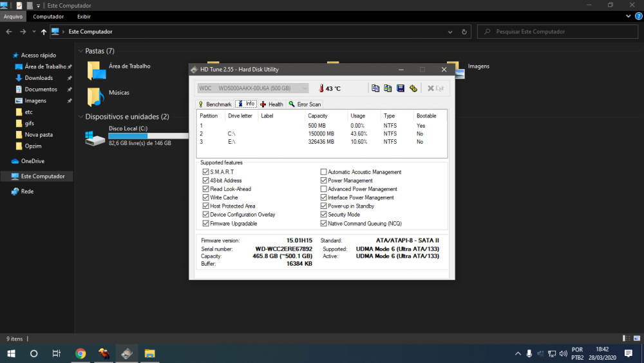
Task: Switch to the Benchmark tab
Action: [x=214, y=104]
